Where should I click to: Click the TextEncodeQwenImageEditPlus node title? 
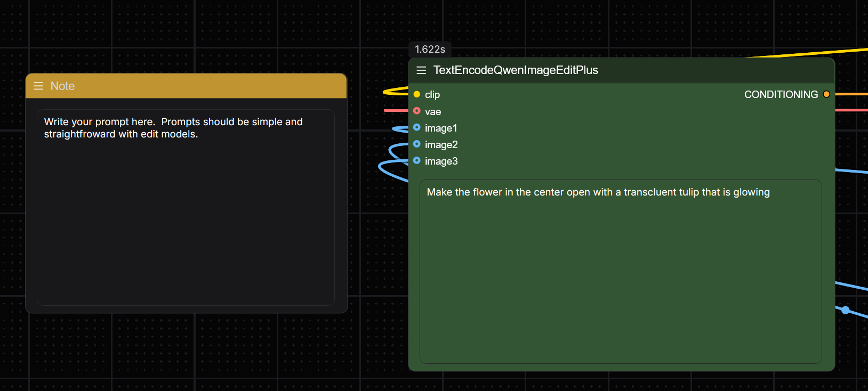click(516, 70)
